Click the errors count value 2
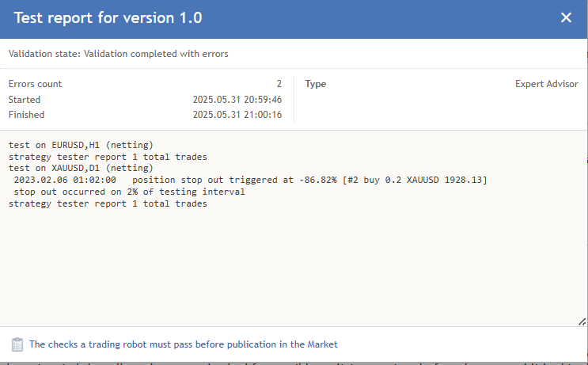 (279, 84)
